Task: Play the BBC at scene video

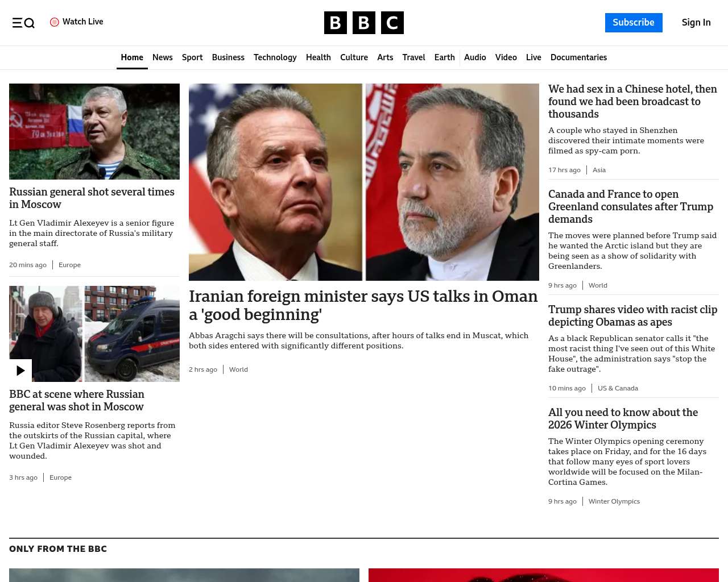Action: click(20, 371)
